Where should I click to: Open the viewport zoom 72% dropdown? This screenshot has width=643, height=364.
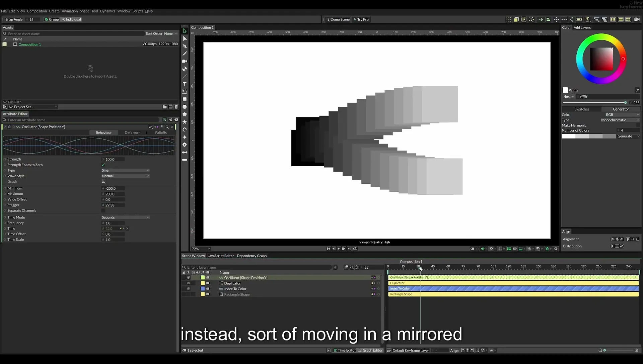[x=201, y=249]
